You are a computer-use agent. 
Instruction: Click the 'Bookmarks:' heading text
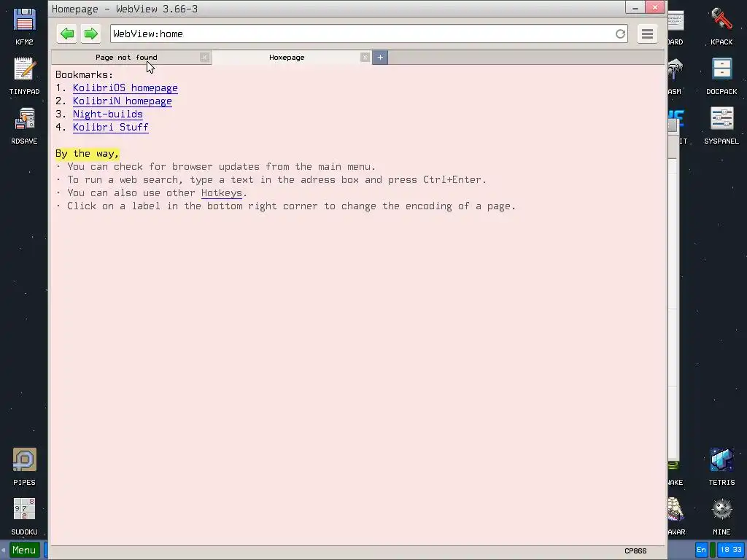[x=85, y=75]
